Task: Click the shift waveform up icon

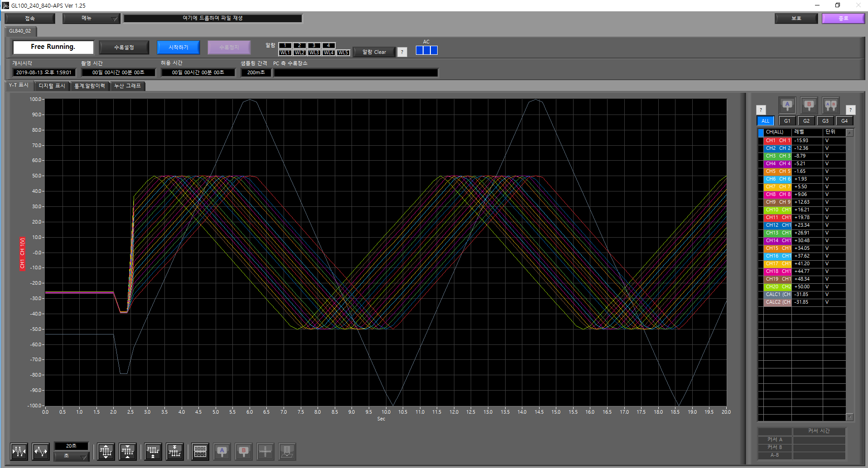Action: pos(153,451)
